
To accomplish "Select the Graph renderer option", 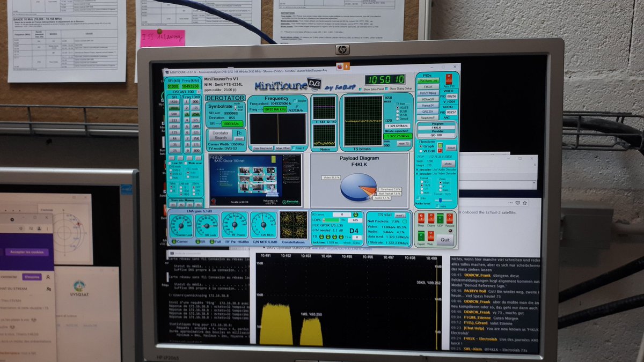I will (x=421, y=146).
